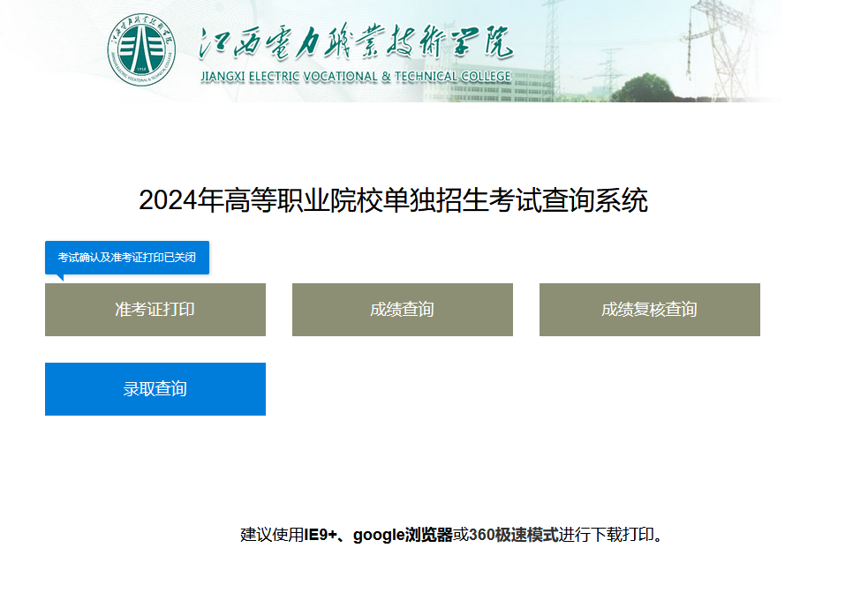Click the browser advice text 建议使用IE9+
The image size is (868, 608).
tap(289, 535)
